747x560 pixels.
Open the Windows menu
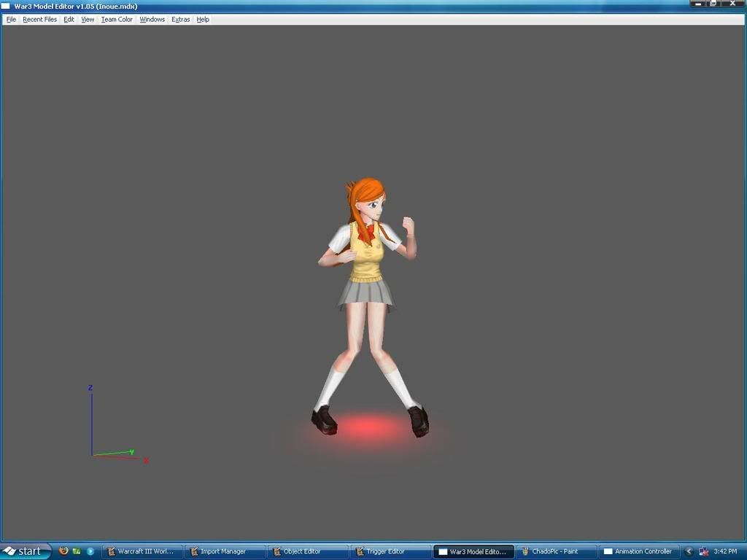[152, 20]
